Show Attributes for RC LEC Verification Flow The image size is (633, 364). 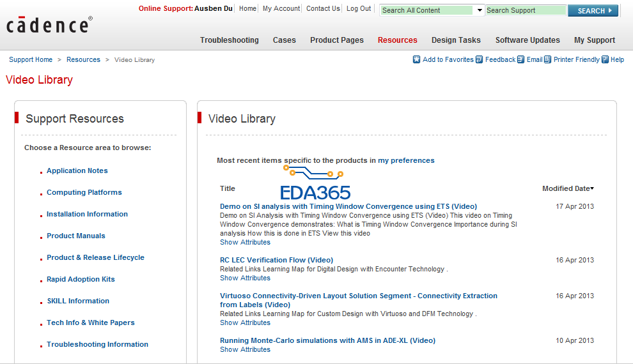[x=245, y=278]
